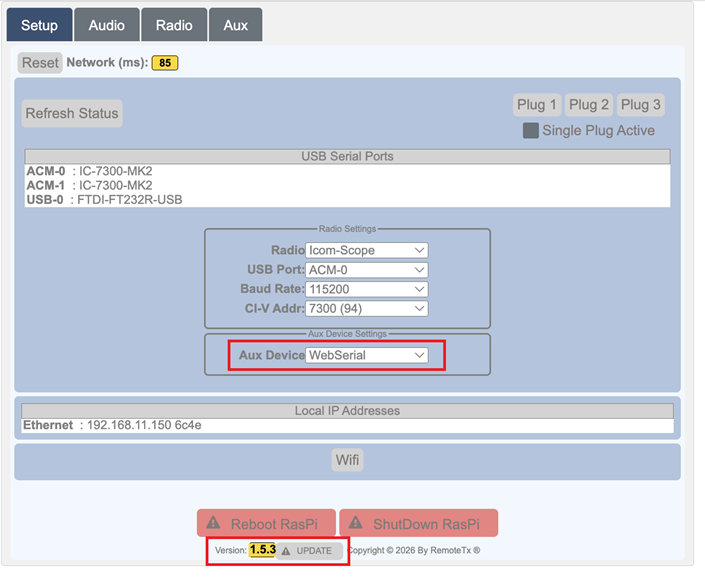Change the Baud Rate dropdown
This screenshot has width=705, height=577.
pyautogui.click(x=367, y=289)
